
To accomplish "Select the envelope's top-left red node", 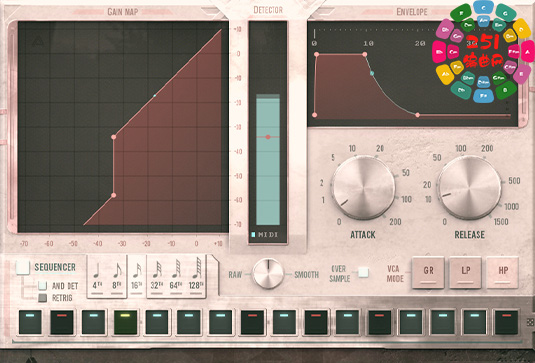I will 317,54.
